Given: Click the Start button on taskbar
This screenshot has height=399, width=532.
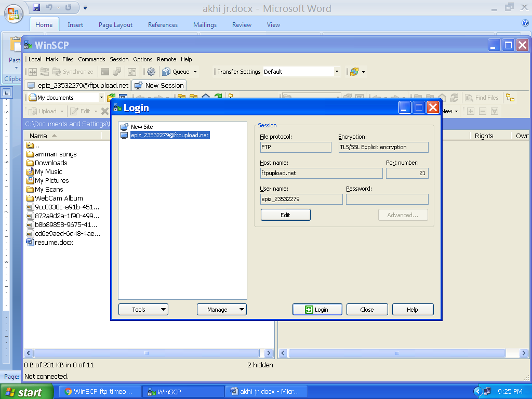Looking at the screenshot, I should point(26,392).
